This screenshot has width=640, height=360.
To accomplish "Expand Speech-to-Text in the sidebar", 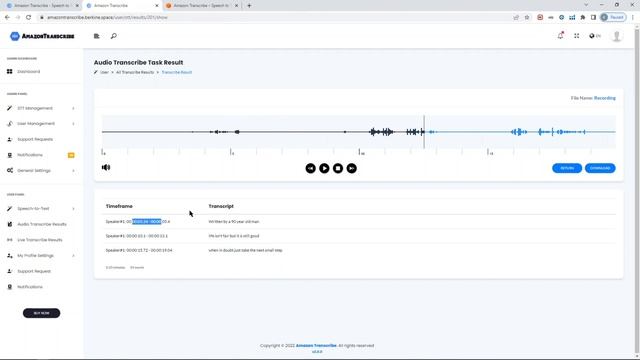I will tap(41, 209).
